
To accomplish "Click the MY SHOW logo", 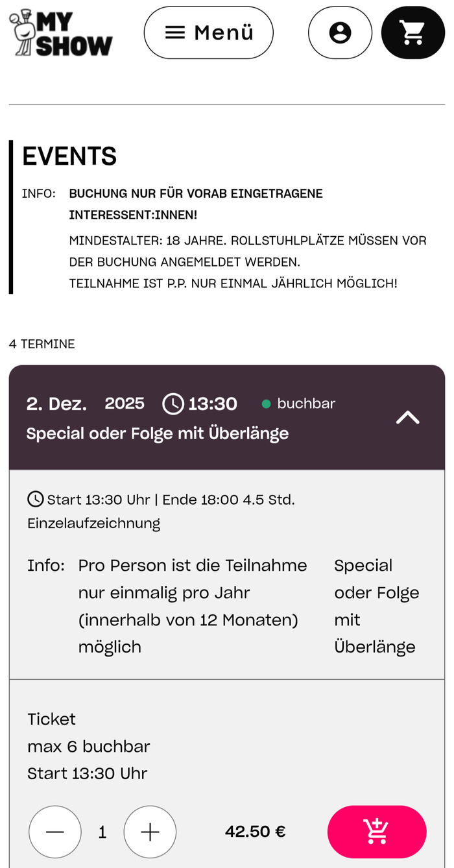I will pos(60,32).
